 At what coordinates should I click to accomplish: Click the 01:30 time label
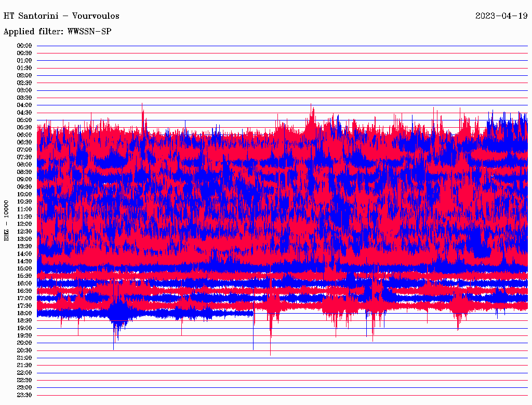pyautogui.click(x=24, y=68)
